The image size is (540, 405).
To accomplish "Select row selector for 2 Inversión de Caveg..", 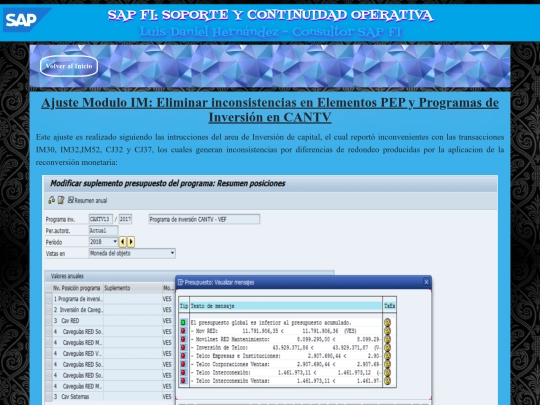I will coord(49,310).
